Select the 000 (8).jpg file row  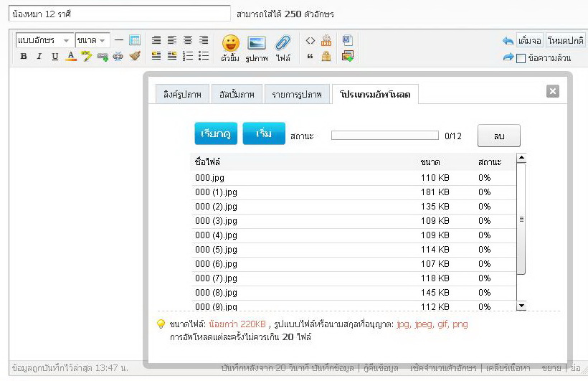point(354,293)
